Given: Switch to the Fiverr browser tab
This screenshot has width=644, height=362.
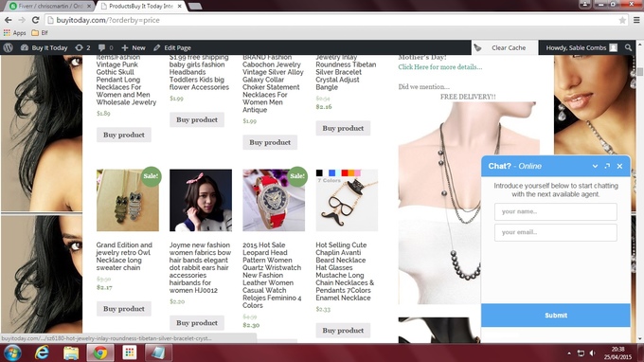Looking at the screenshot, I should [50, 7].
